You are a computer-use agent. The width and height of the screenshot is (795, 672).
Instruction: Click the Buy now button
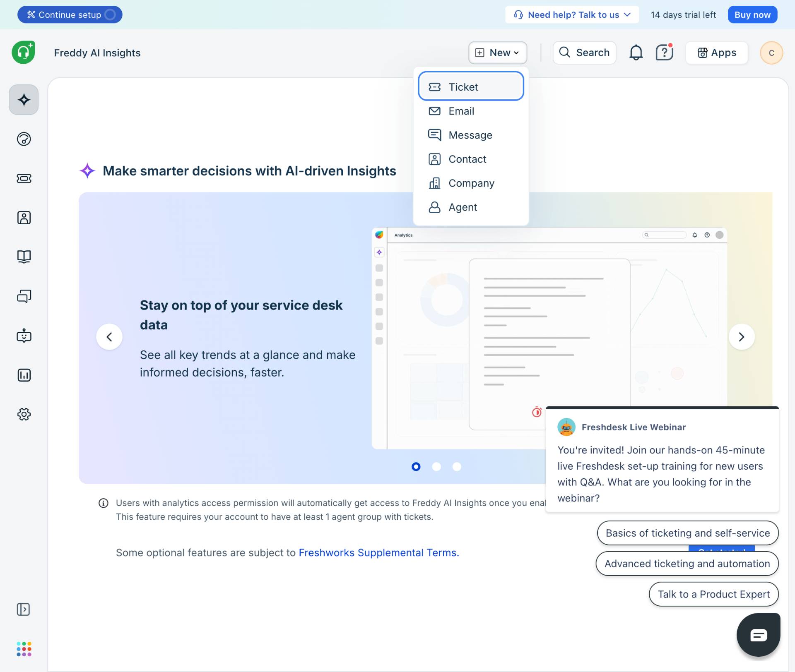(x=752, y=15)
